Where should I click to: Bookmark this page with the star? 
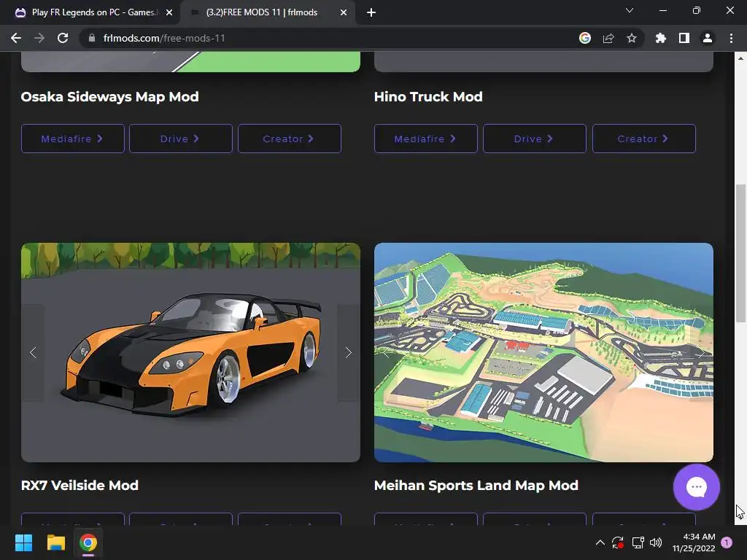coord(632,38)
